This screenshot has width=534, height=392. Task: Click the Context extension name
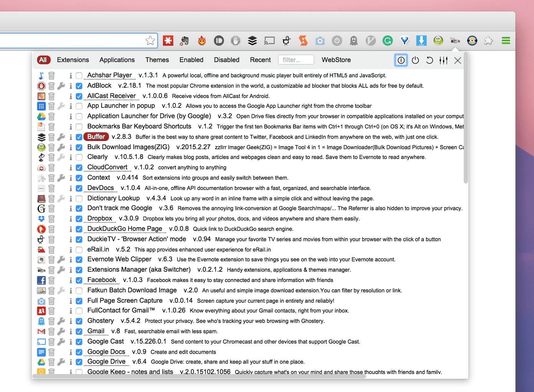click(99, 177)
